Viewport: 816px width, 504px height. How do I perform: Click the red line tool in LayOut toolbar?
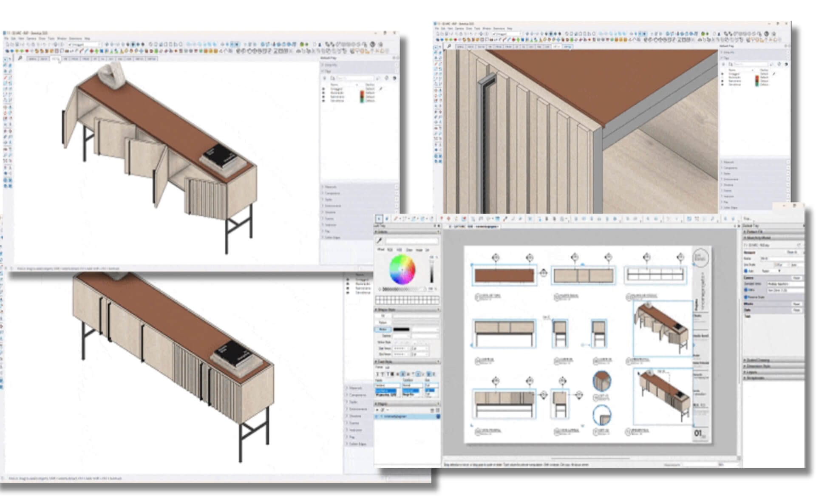[x=396, y=219]
